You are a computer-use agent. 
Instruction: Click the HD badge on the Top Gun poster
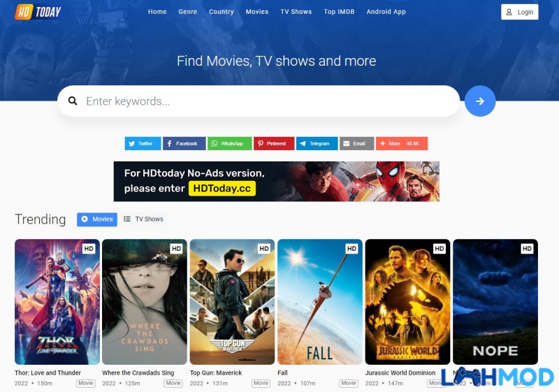pos(264,248)
